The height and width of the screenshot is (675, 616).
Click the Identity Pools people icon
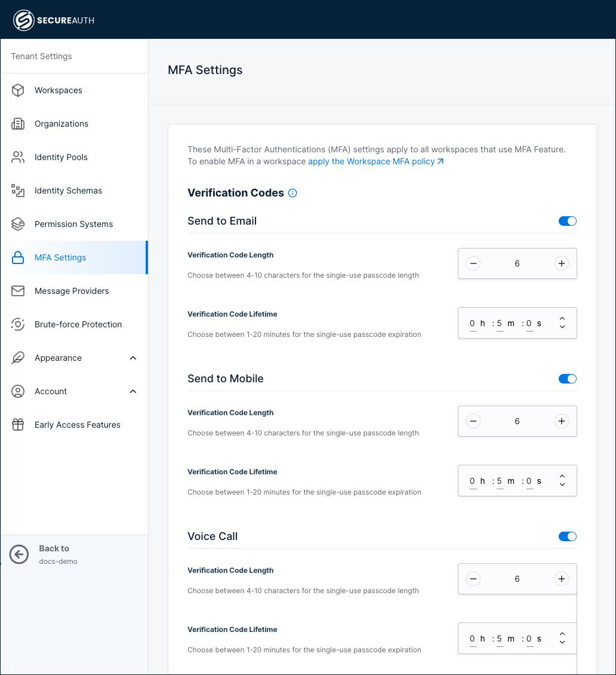pos(18,157)
